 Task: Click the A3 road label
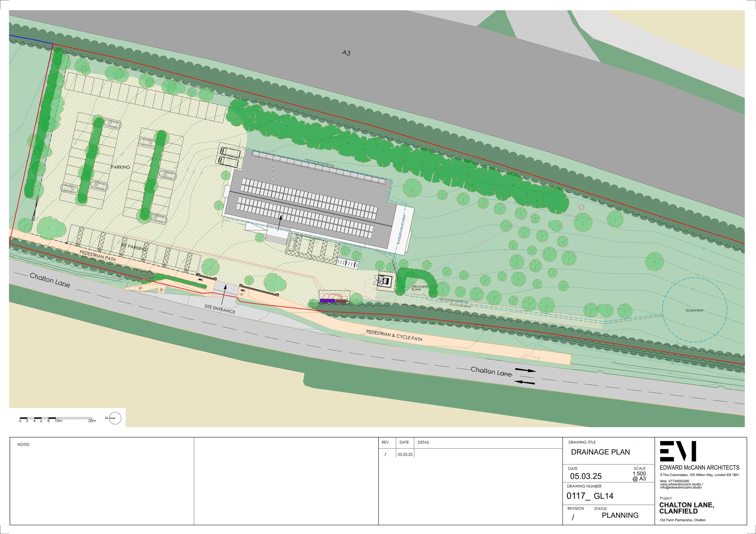pyautogui.click(x=346, y=53)
